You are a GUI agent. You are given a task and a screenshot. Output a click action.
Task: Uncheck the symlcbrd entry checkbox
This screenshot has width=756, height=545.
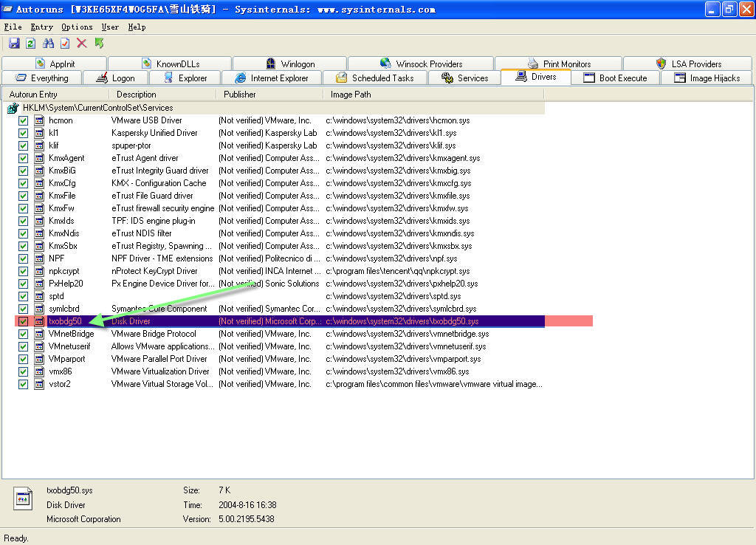click(x=23, y=309)
